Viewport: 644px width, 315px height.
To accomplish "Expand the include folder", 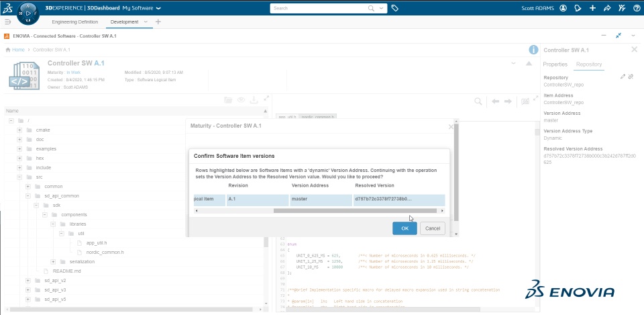I will coord(19,168).
